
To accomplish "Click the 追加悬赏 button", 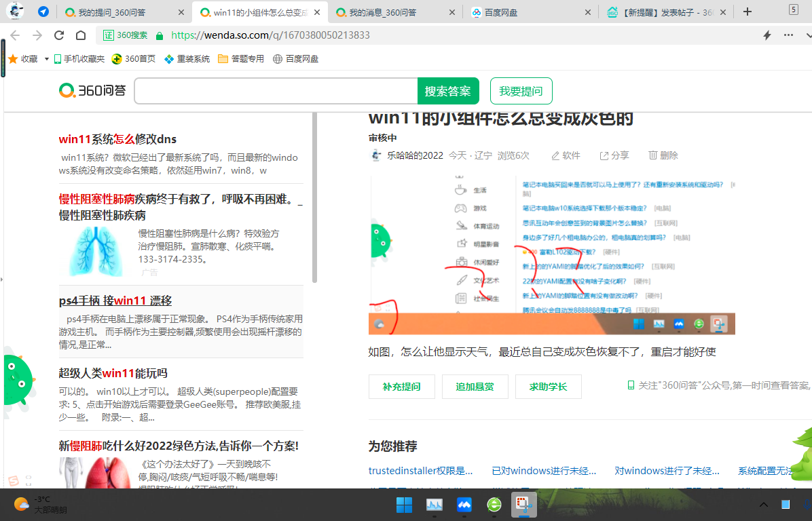I will pos(475,387).
